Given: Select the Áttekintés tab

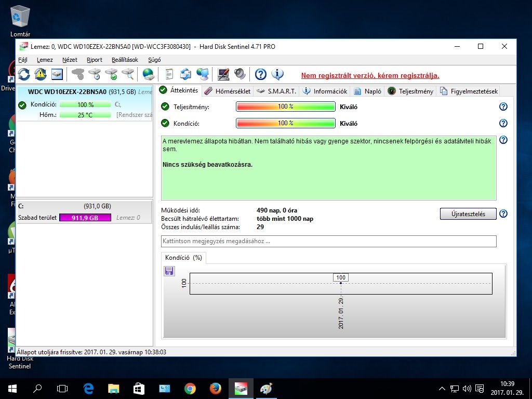Looking at the screenshot, I should (x=179, y=90).
